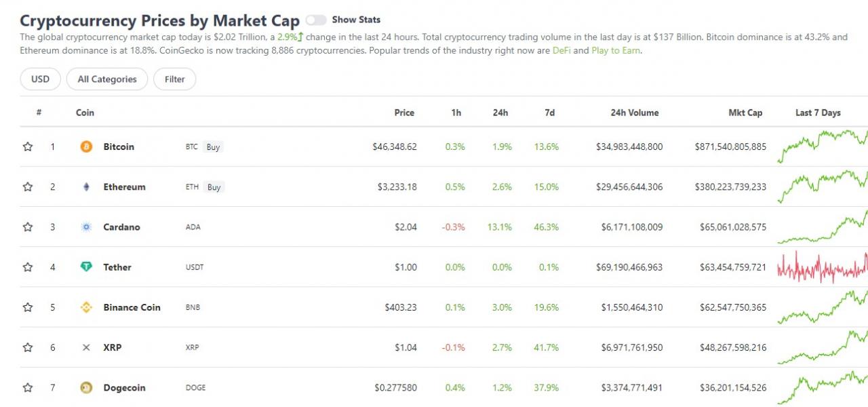Click the Cardano logo icon

coord(86,227)
